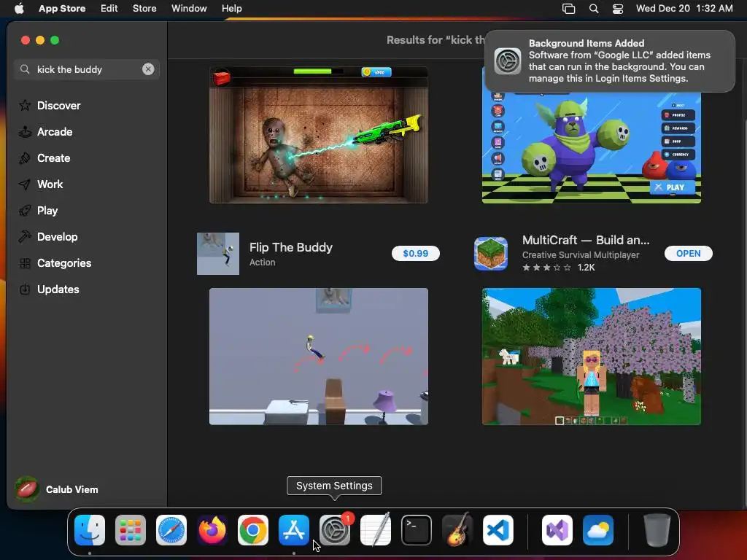Screen dimensions: 747x560
Task: Click the Background Items Added notification
Action: [x=610, y=61]
